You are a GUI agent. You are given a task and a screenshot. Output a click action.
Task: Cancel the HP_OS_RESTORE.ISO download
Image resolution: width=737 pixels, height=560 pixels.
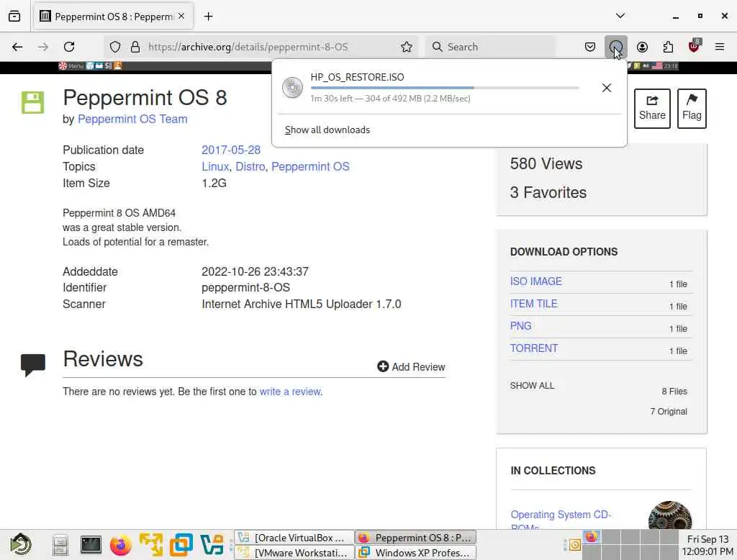(607, 88)
